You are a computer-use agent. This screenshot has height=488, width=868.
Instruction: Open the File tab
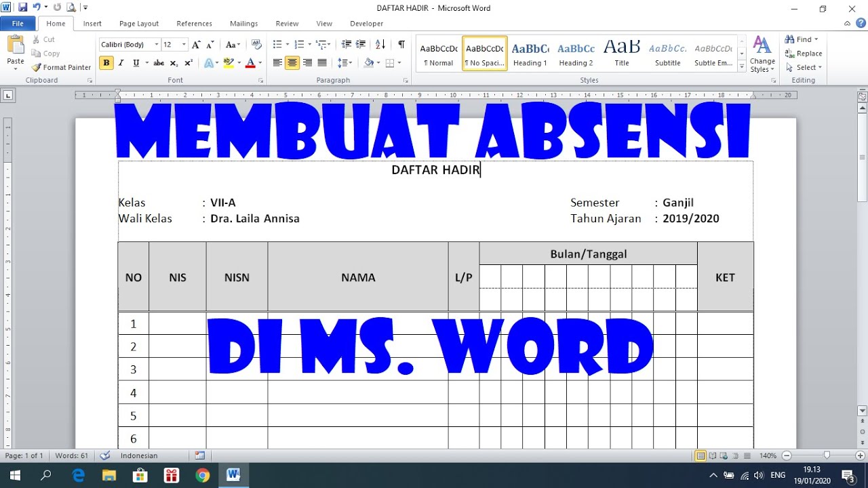[x=18, y=23]
